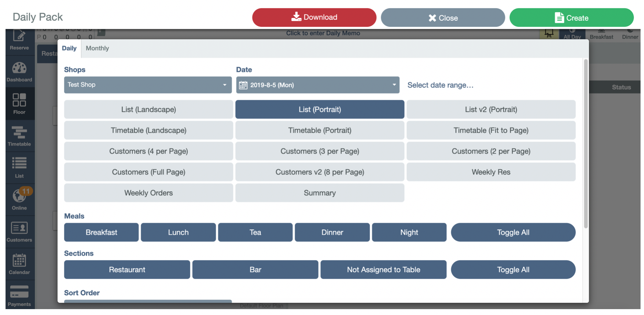Select the Summary report
The width and height of the screenshot is (644, 315).
320,193
